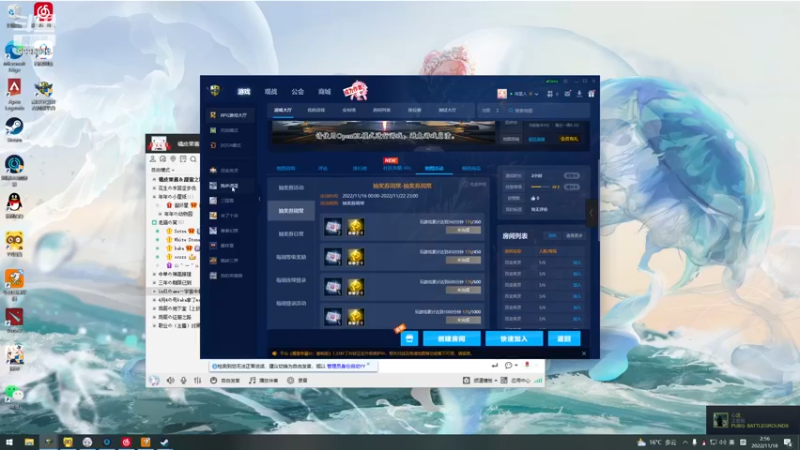Click the shop icon button beside 创建房间
The image size is (800, 450).
tap(409, 338)
